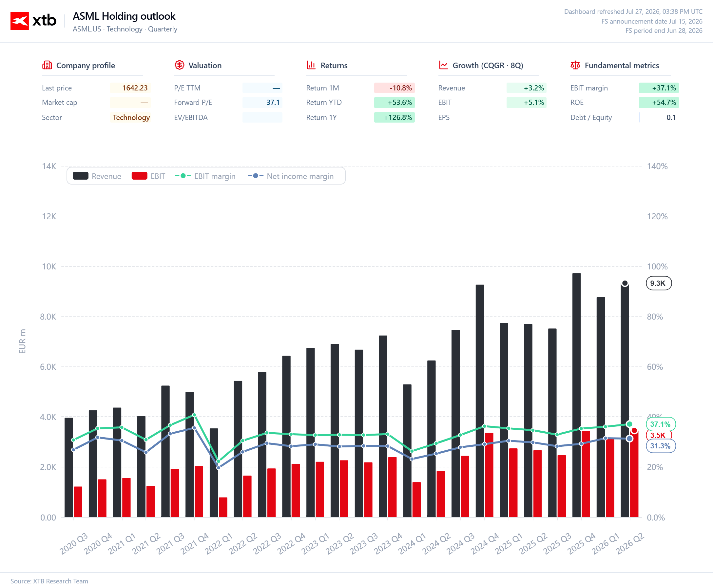This screenshot has height=588, width=713.
Task: Click the 2022 Q1 axis label
Action: (x=219, y=543)
